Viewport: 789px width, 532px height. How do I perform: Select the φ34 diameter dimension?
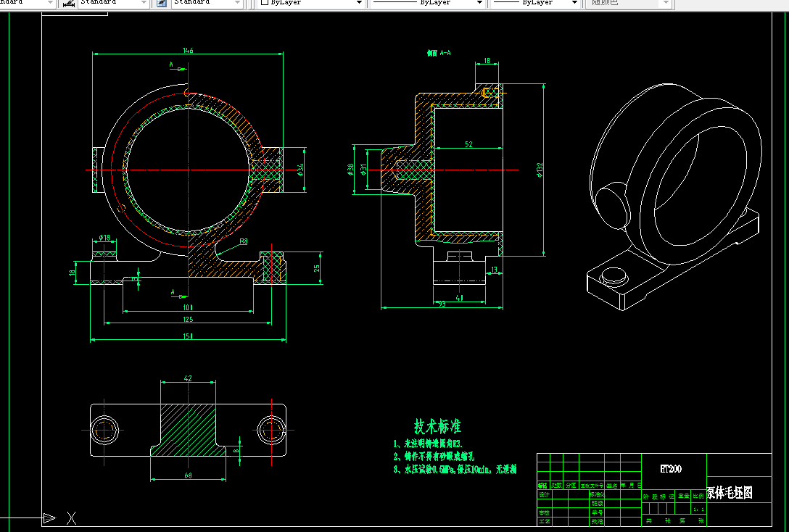(300, 170)
